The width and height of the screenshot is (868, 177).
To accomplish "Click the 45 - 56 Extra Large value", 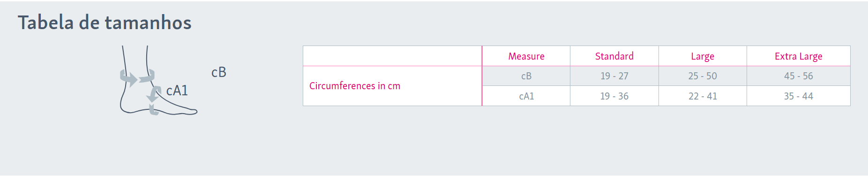I will point(798,76).
